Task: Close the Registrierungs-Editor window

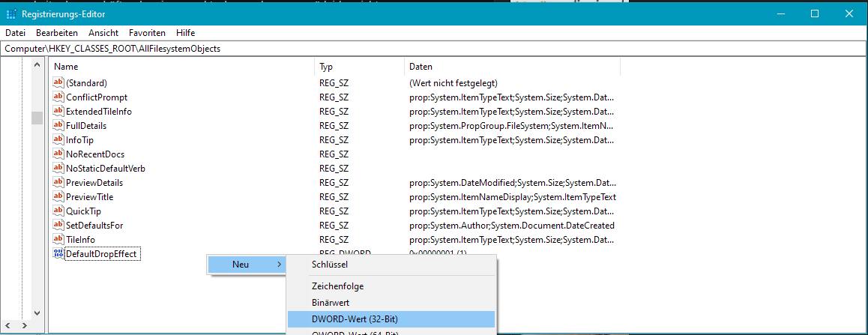Action: click(x=849, y=13)
